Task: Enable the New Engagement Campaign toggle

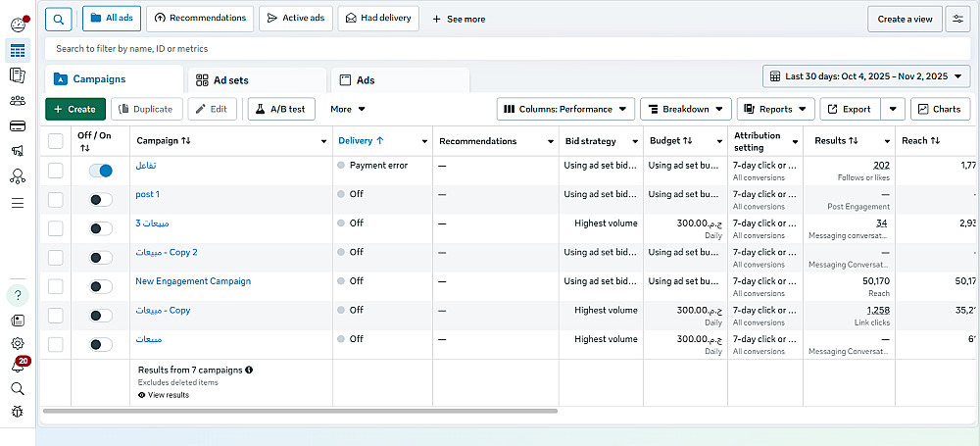Action: click(100, 286)
